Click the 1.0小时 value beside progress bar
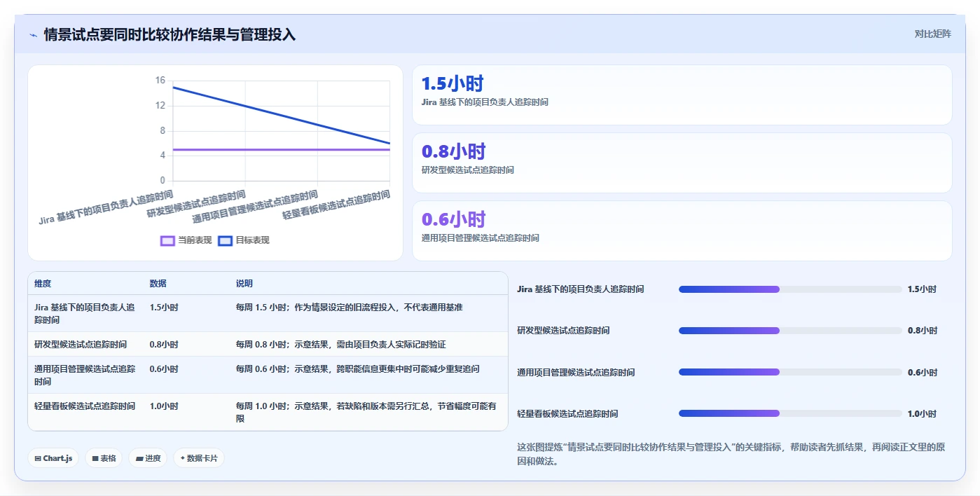 coord(922,413)
